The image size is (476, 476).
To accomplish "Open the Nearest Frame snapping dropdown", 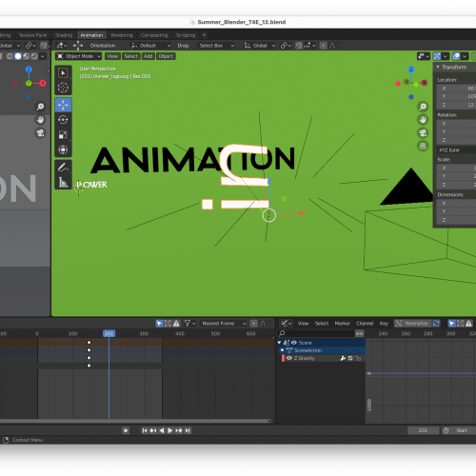I will click(224, 324).
